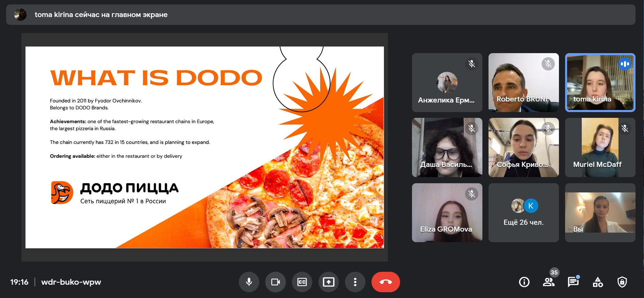Screen dimensions: 644x298
Task: Toggle the camera button
Action: 276,282
